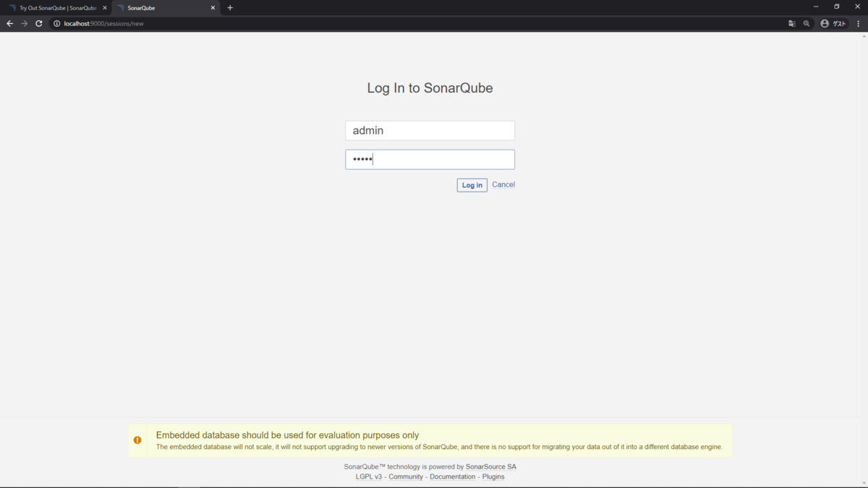
Task: Open the guest profile icon
Action: click(833, 23)
